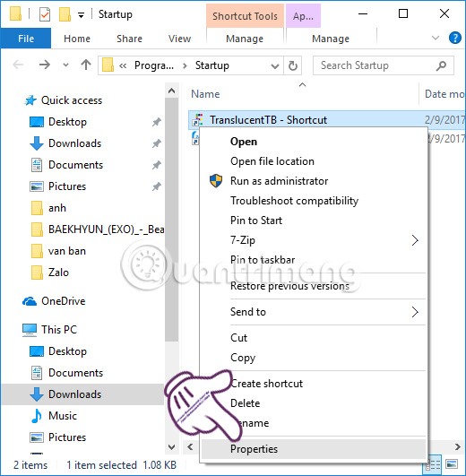
Task: Open pinned Desktop under Quick access
Action: point(67,122)
